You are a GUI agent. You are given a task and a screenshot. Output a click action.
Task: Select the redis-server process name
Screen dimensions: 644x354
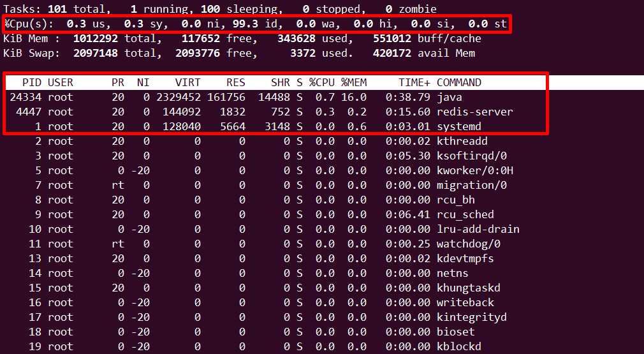475,112
